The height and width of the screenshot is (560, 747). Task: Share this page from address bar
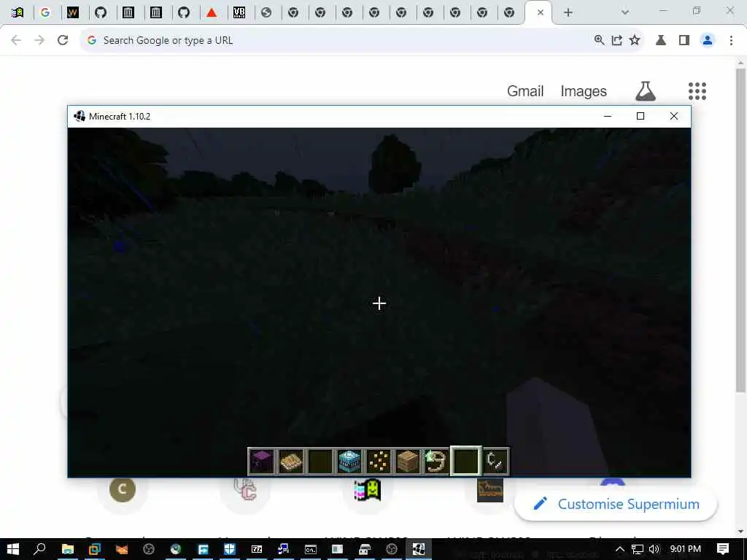(617, 40)
